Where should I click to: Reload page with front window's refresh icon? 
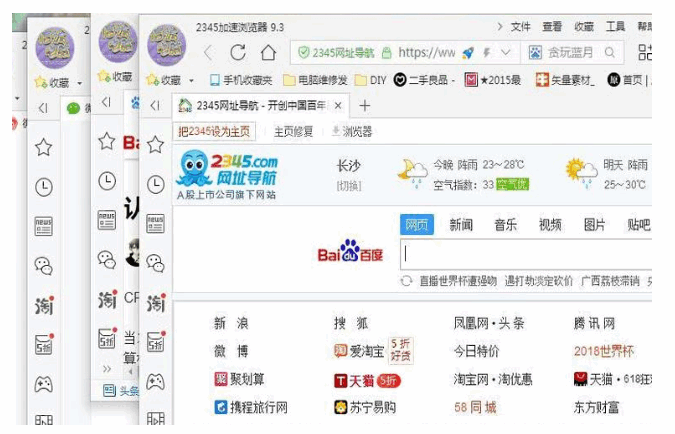coord(238,53)
